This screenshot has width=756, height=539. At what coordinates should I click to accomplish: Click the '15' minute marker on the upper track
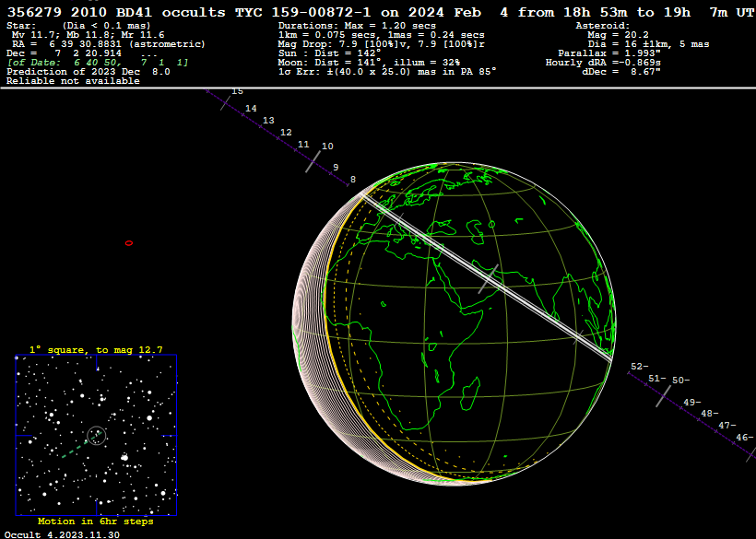237,91
